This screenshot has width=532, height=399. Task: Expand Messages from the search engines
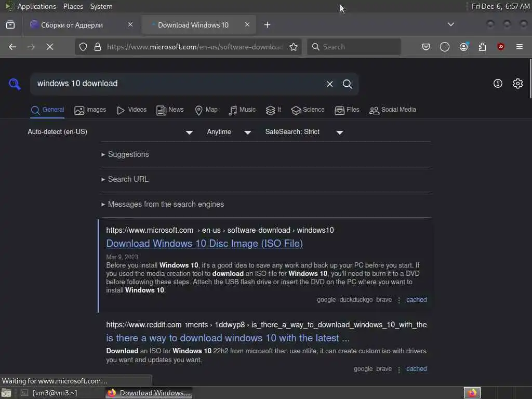(163, 204)
